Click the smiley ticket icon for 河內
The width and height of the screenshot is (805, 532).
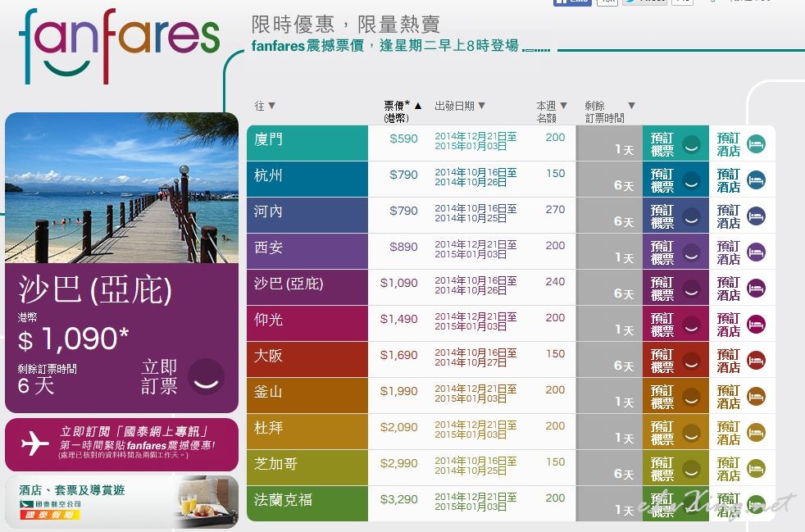tap(691, 216)
